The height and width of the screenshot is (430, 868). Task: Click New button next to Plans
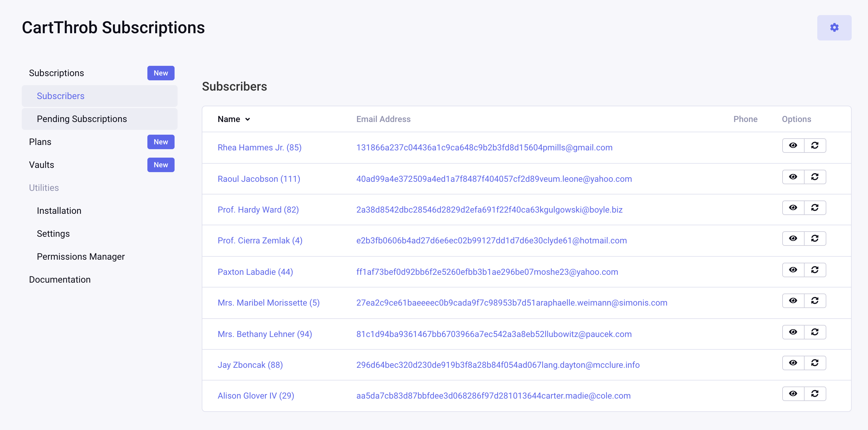point(161,142)
